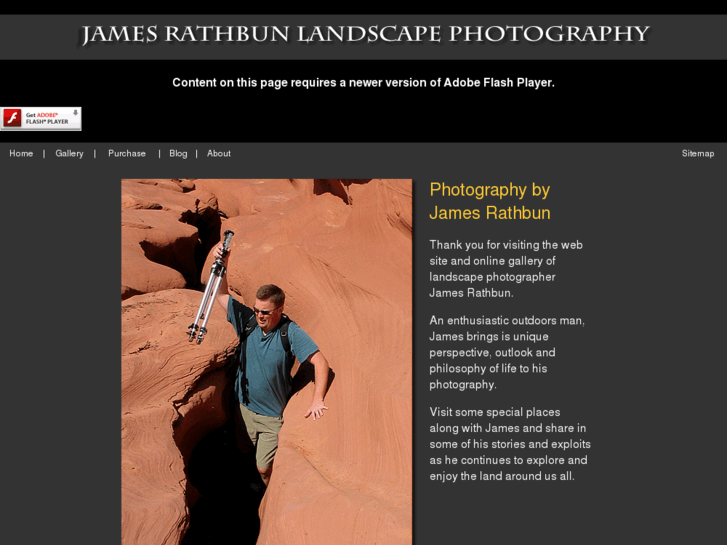Viewport: 727px width, 545px height.
Task: Open the Purchase page from navigation
Action: (127, 154)
